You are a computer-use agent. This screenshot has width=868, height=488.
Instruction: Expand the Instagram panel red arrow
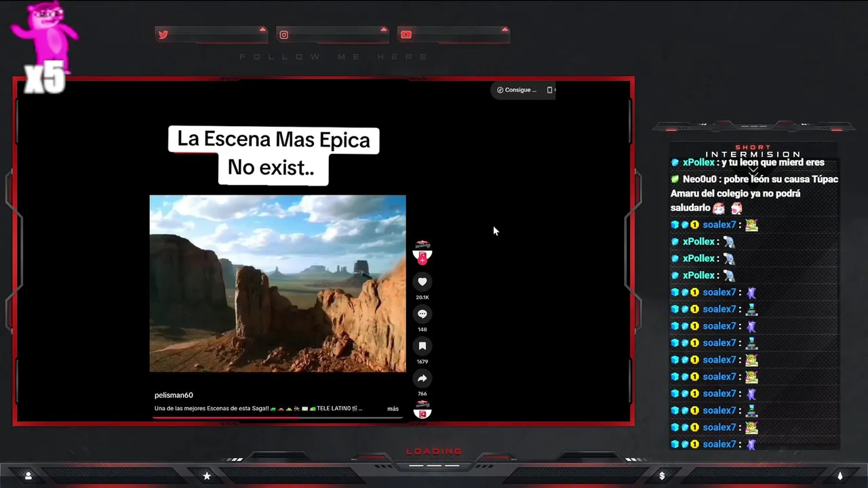click(383, 29)
